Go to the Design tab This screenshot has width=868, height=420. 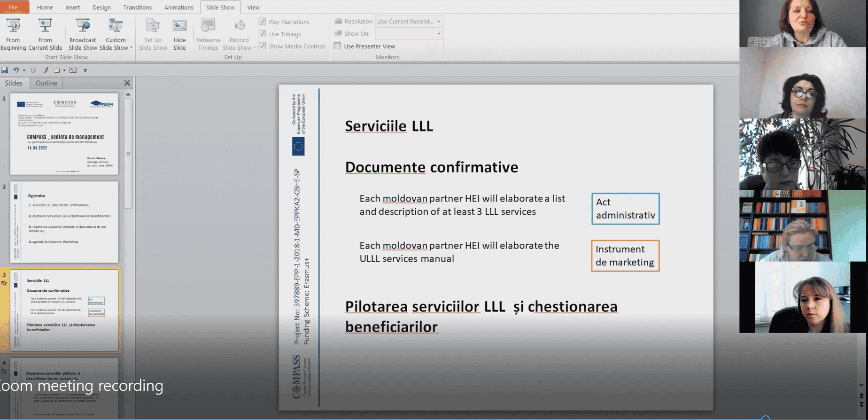coord(101,8)
